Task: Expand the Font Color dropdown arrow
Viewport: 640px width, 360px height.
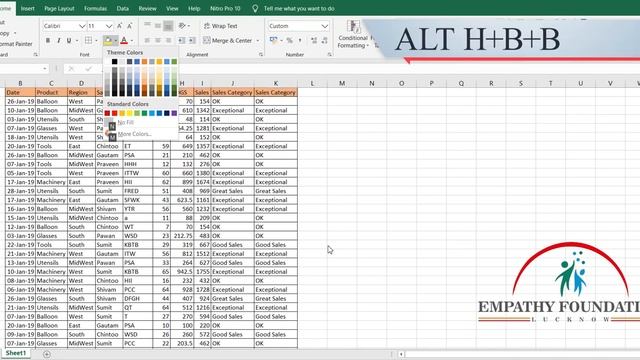Action: (131, 40)
